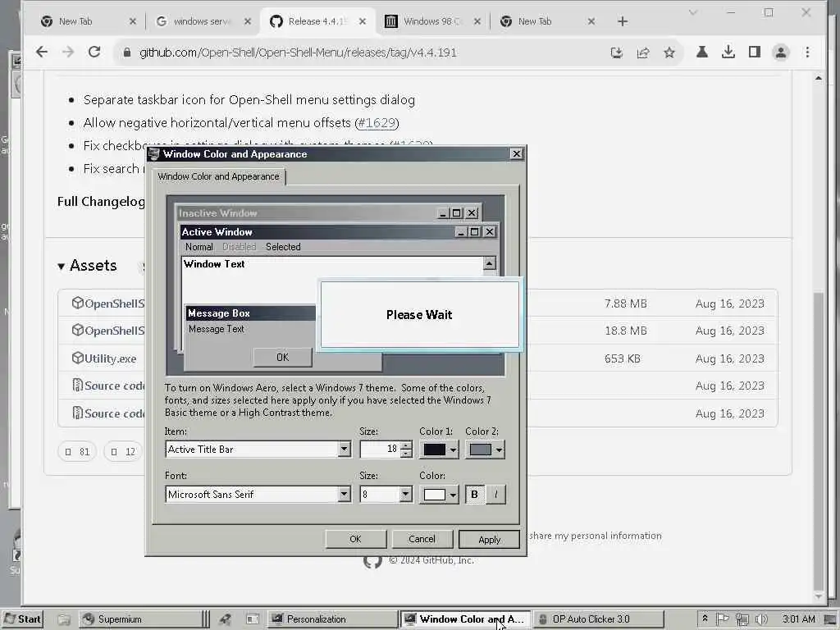Select the Release 4.4.1 GitHub tab

click(x=317, y=21)
